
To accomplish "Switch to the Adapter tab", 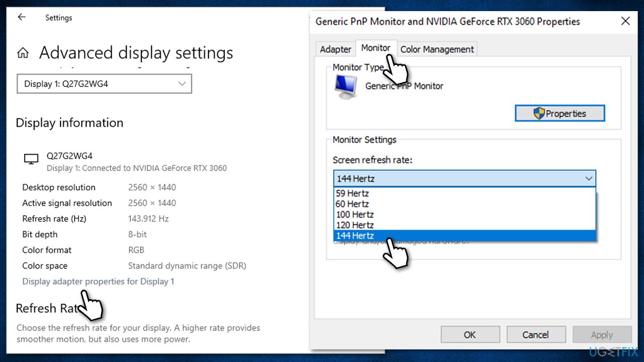I will click(x=335, y=49).
